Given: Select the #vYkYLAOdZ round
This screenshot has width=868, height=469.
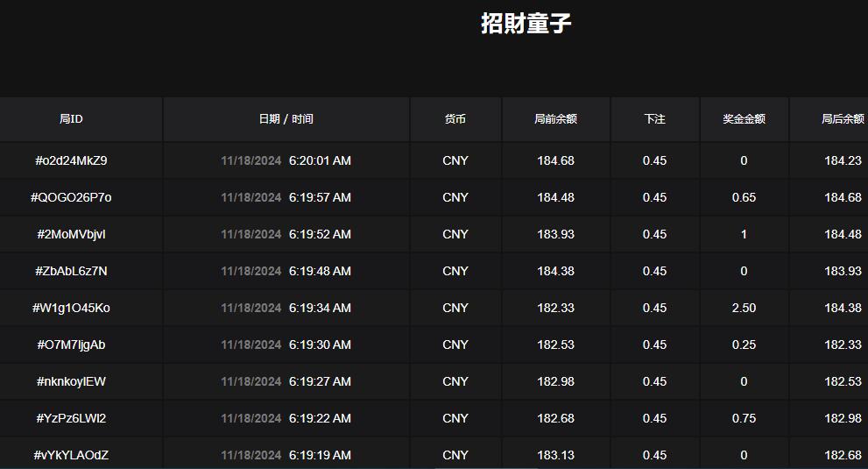Looking at the screenshot, I should [x=71, y=455].
